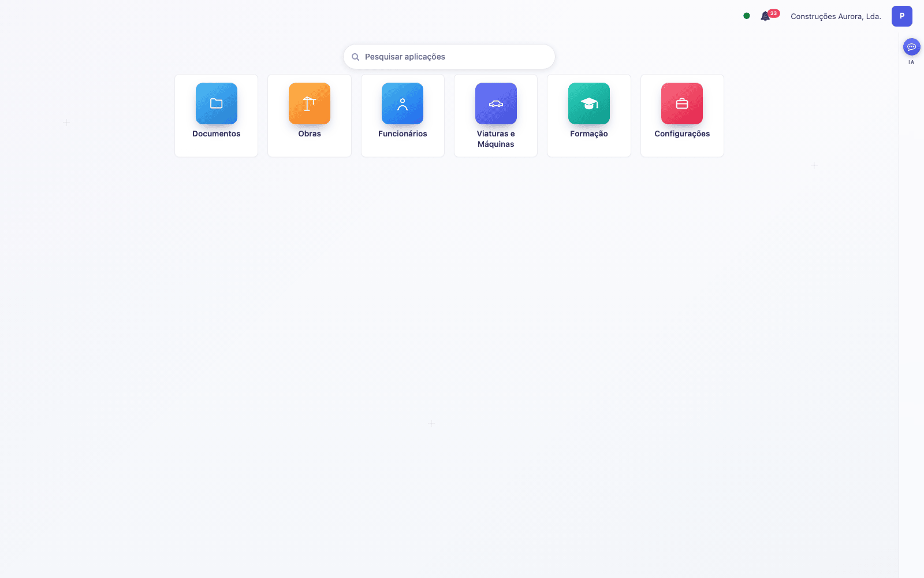Click the Funcionários label text
Viewport: 924px width, 578px height.
coord(403,134)
